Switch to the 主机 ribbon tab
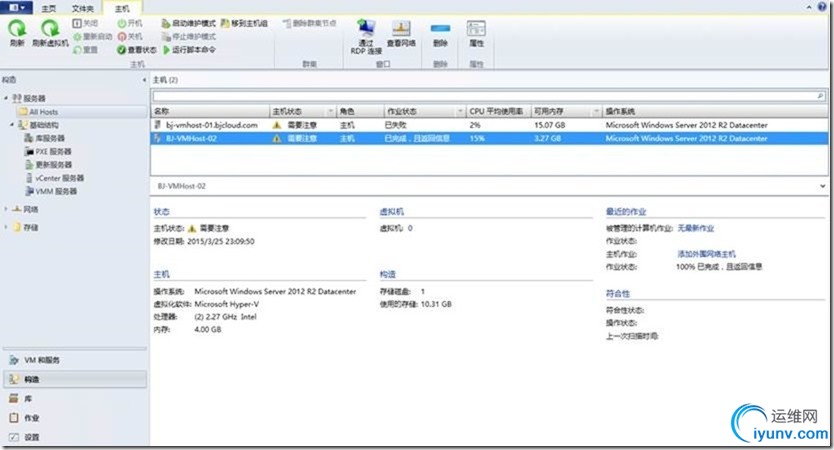Image resolution: width=834 pixels, height=450 pixels. click(122, 9)
